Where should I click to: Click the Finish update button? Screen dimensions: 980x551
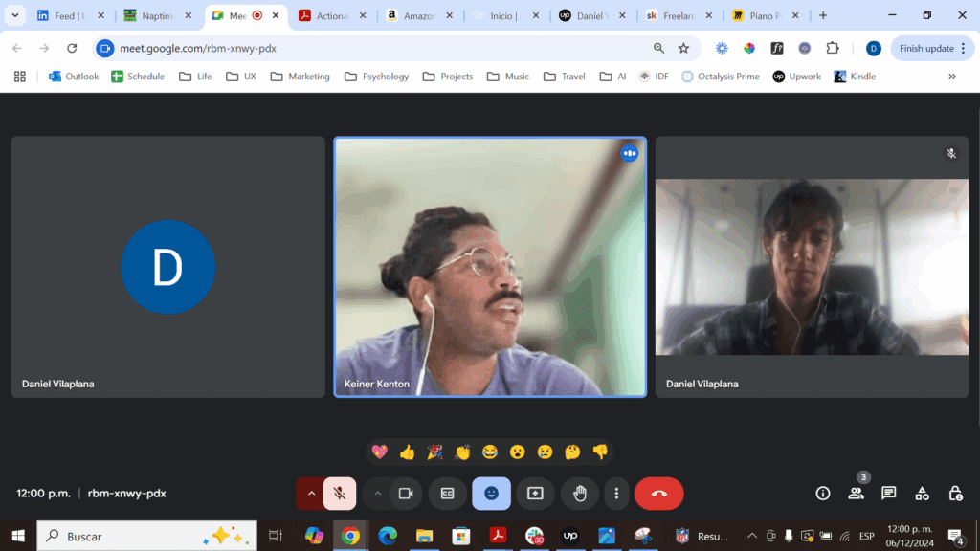coord(925,48)
